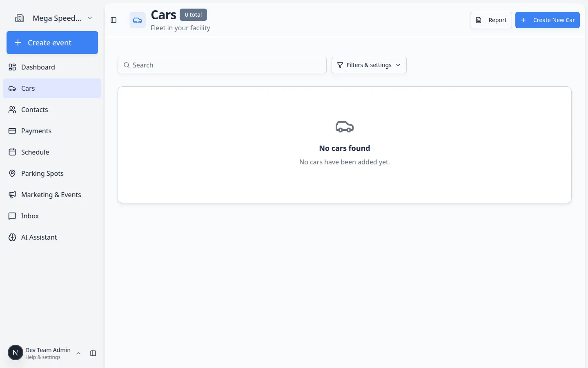Click the blue car icon beside Cars heading
This screenshot has height=368, width=588.
[x=138, y=20]
